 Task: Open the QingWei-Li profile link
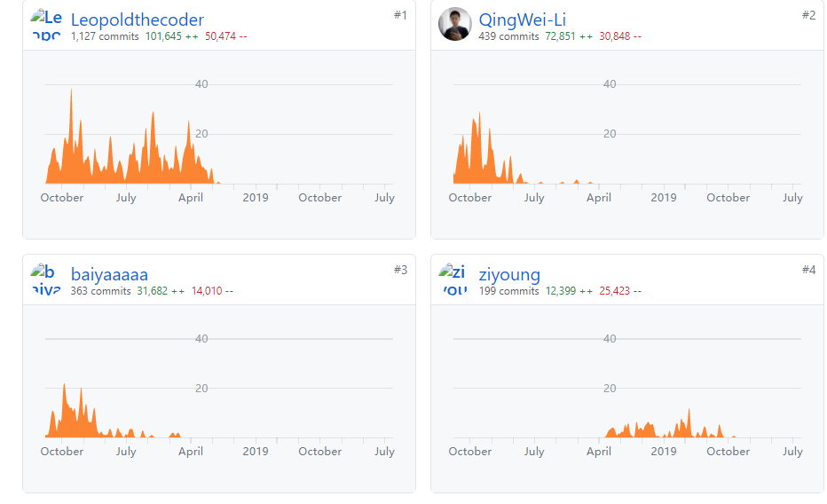(522, 20)
